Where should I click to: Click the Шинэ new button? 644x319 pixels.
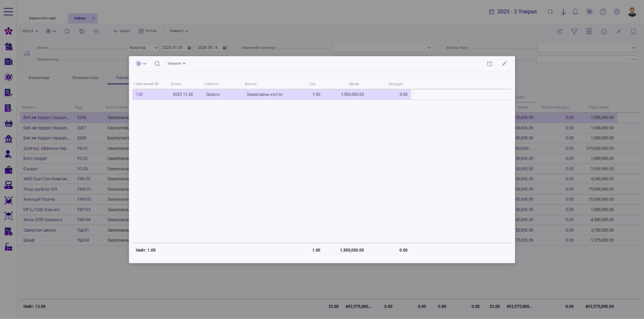point(122,31)
